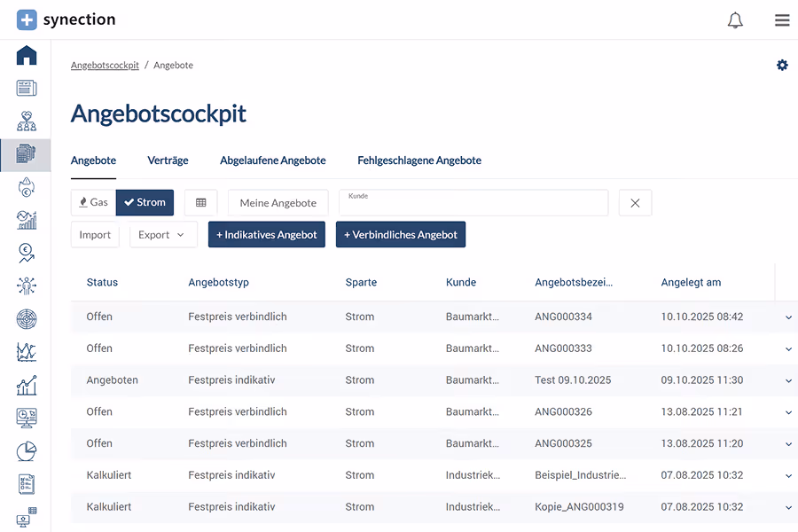Expand the Beispiel_Industrie offer row
This screenshot has height=532, width=798.
(x=787, y=475)
